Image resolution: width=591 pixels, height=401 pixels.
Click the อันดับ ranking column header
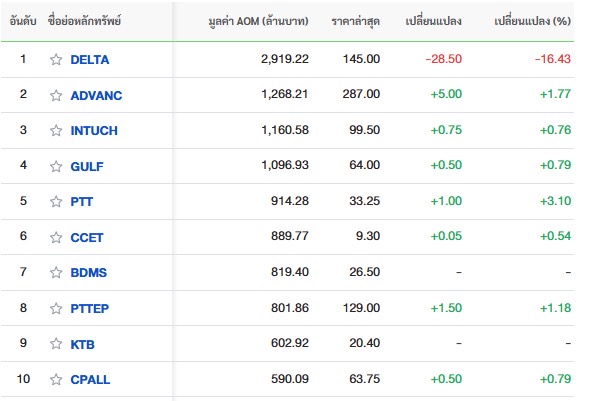click(23, 21)
